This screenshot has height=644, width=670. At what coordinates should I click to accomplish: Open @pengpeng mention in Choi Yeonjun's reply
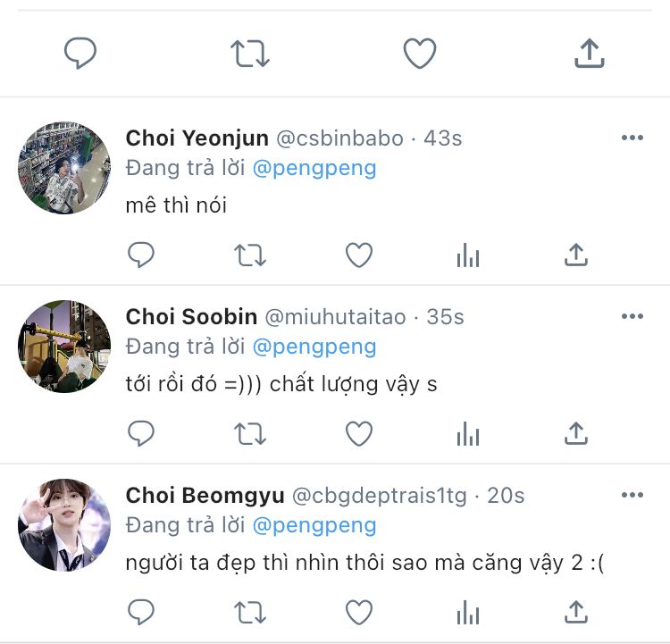314,168
